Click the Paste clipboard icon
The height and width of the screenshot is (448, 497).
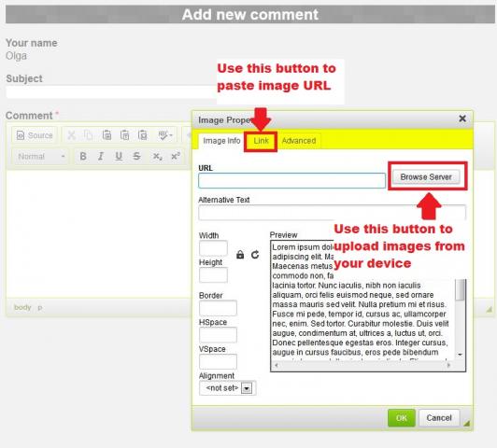[106, 135]
